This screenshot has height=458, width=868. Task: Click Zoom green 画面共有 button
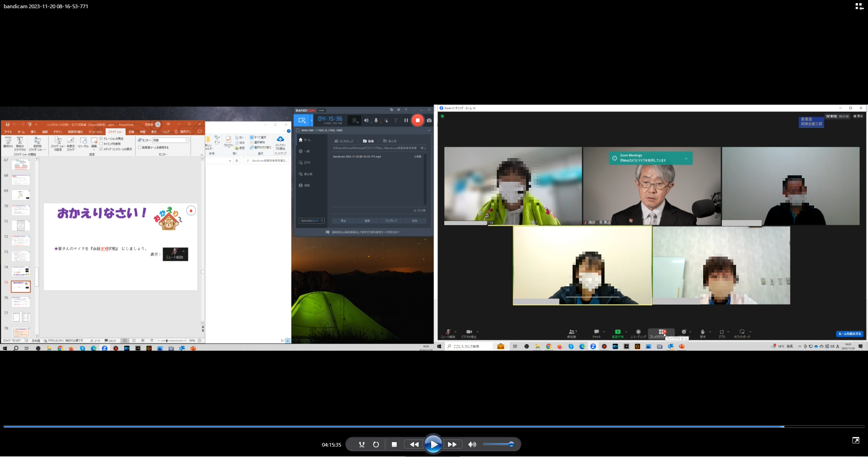coord(618,333)
